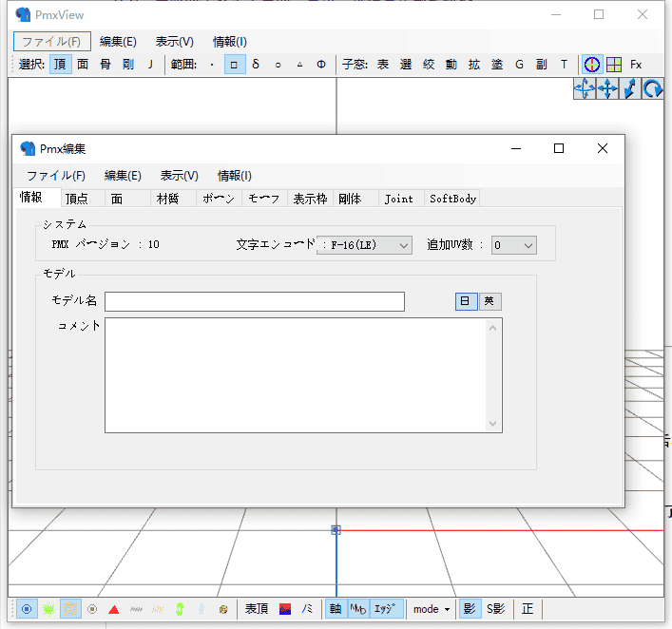Switch to the 頂点 tab
672x629 pixels.
tap(83, 199)
